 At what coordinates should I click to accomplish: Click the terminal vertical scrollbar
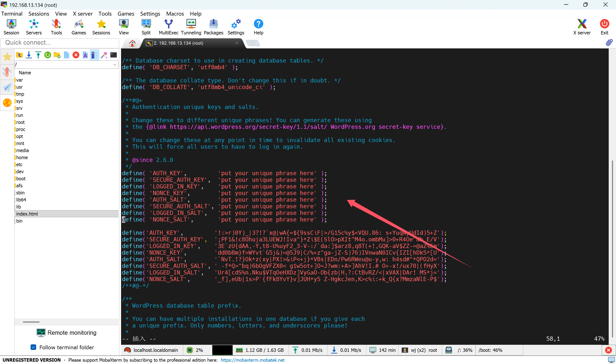[x=612, y=249]
